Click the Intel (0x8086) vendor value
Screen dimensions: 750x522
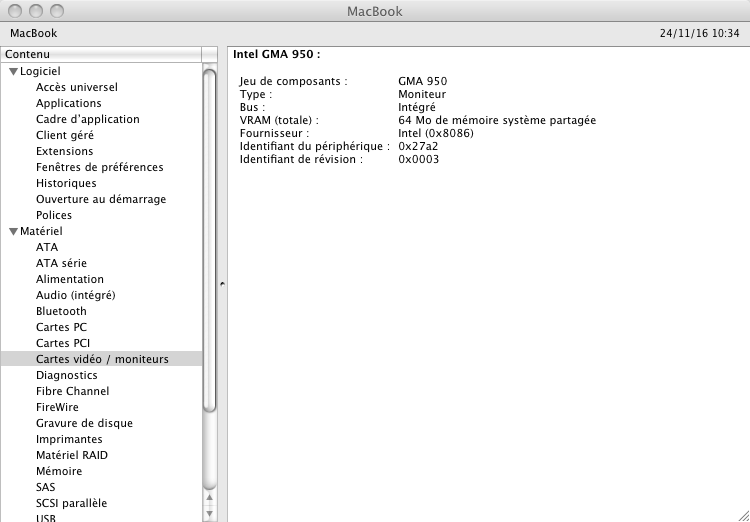point(436,133)
